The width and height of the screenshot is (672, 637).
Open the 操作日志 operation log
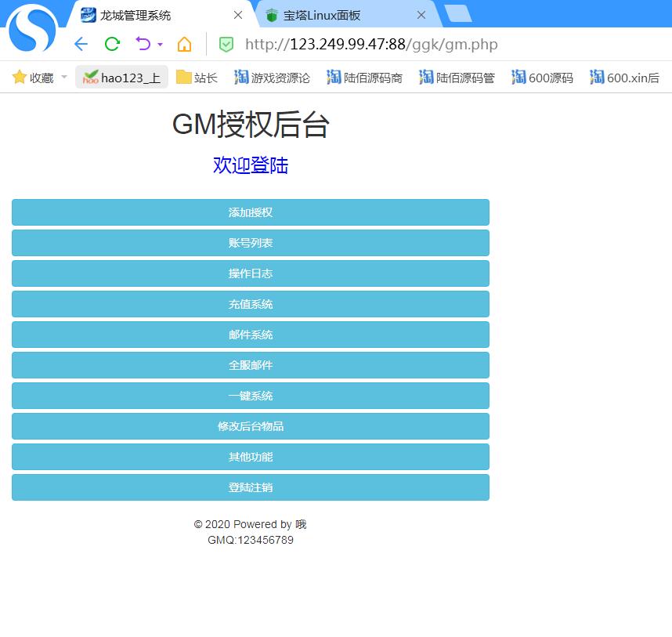pos(251,273)
